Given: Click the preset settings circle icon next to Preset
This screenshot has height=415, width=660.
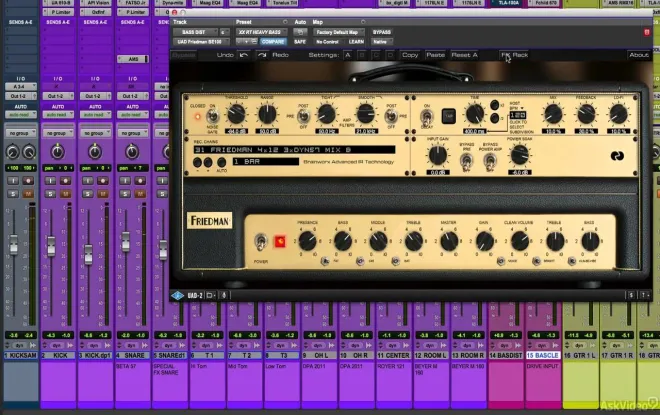Looking at the screenshot, I should (x=285, y=22).
